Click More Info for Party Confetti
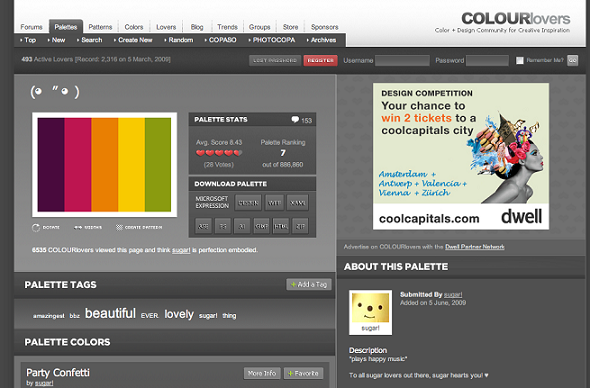590x388 pixels. coord(262,373)
